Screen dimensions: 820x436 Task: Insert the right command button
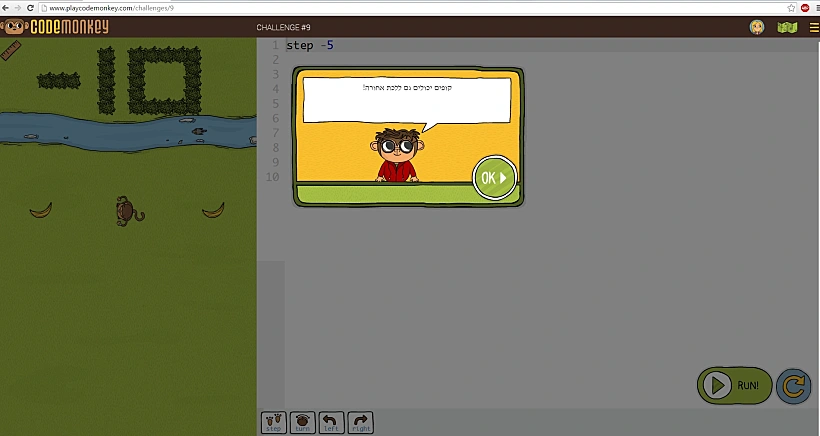360,423
